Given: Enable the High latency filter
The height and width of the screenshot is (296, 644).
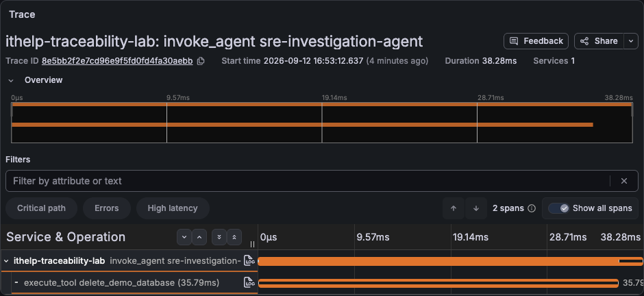Looking at the screenshot, I should tap(173, 208).
